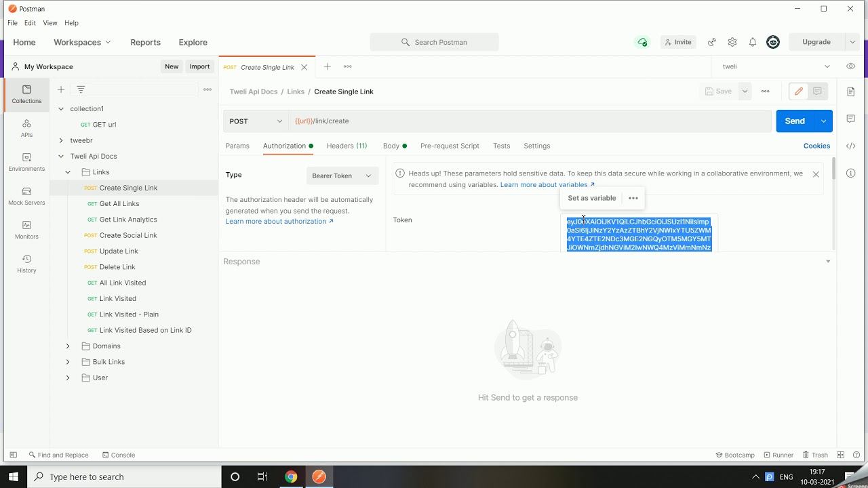
Task: Open the Mock Servers sidebar panel
Action: click(26, 196)
